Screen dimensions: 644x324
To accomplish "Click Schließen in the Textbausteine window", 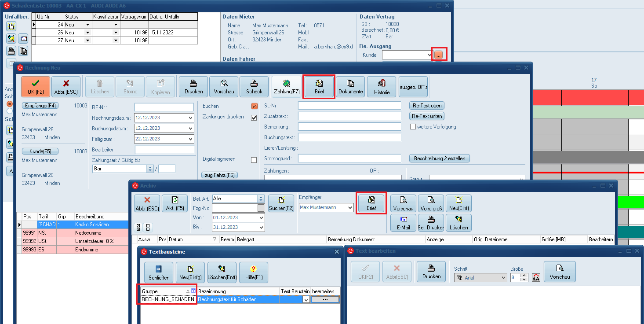I will tap(159, 272).
